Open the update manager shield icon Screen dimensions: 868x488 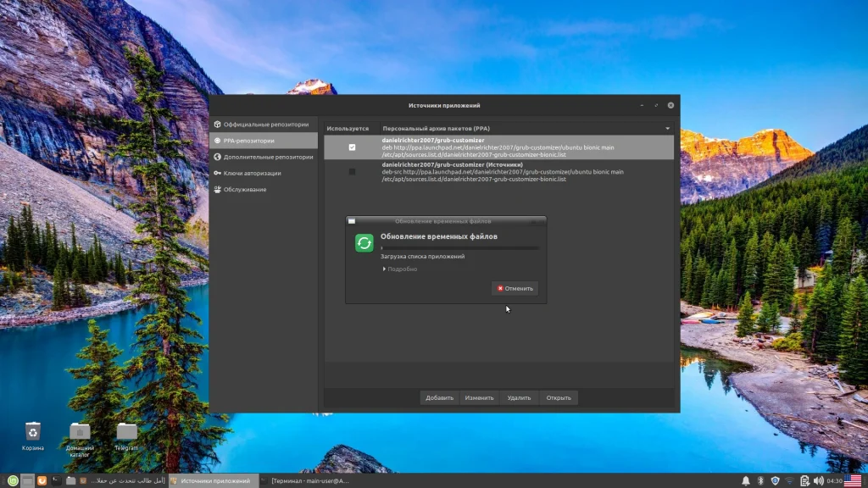(775, 481)
